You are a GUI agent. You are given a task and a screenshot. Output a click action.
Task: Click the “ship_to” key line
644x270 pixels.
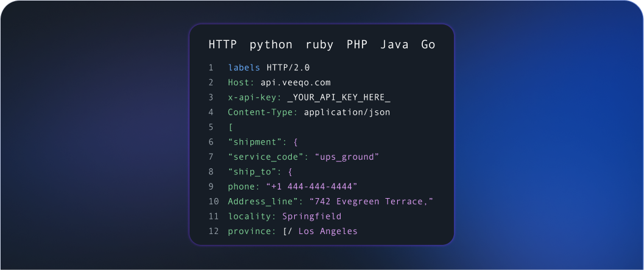pyautogui.click(x=260, y=172)
